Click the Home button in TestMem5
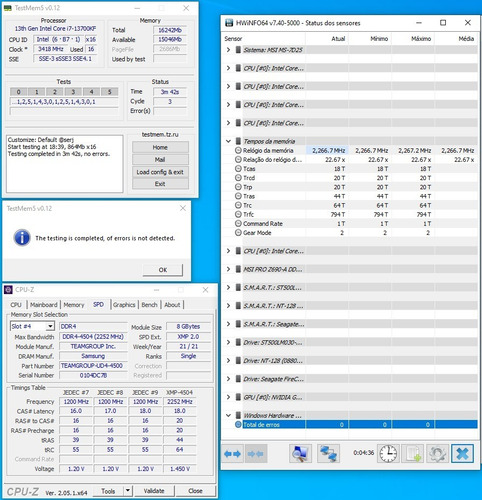Image resolution: width=482 pixels, height=500 pixels. tap(160, 147)
